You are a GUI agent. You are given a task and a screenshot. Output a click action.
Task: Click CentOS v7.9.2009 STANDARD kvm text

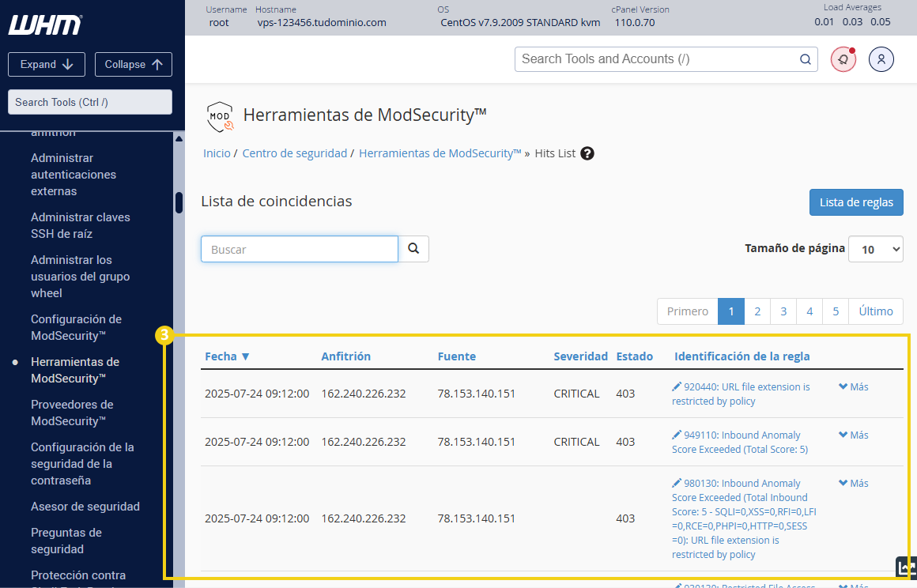520,23
